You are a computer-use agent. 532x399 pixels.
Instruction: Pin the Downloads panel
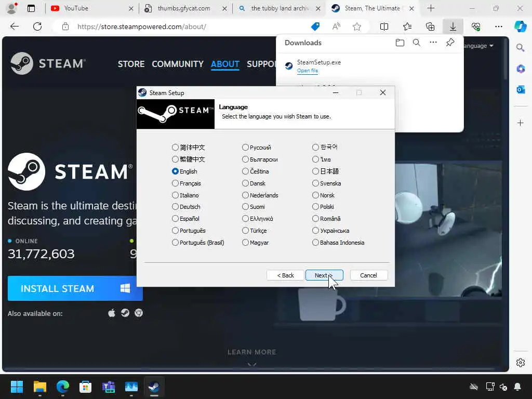pos(450,43)
